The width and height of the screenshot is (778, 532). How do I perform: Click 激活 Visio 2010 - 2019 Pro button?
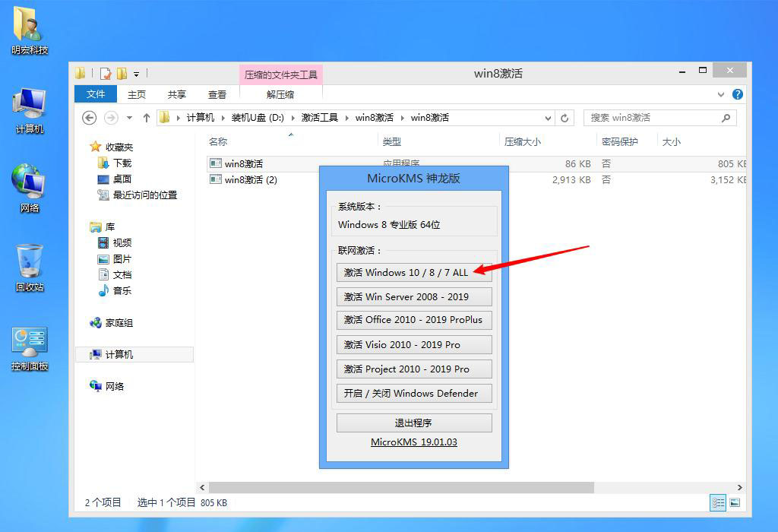(414, 344)
